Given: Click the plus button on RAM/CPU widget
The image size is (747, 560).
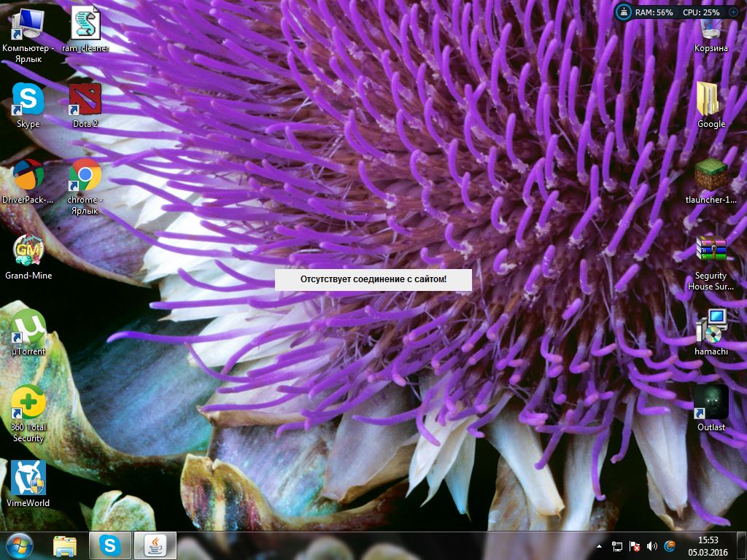Looking at the screenshot, I should [734, 12].
